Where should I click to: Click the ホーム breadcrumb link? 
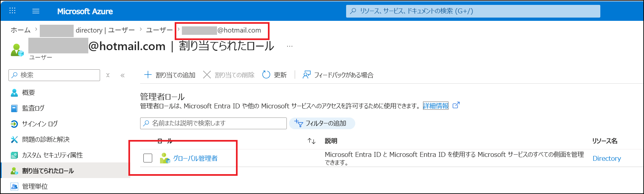tap(21, 30)
